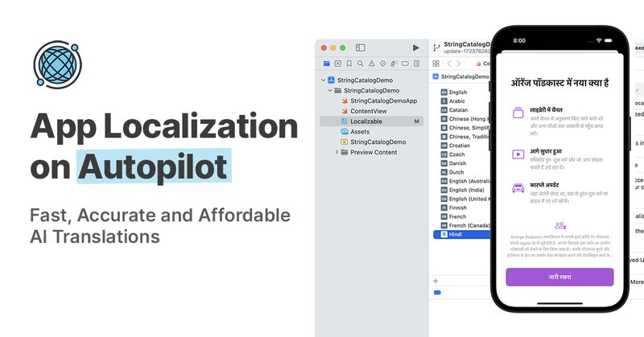Screen dimensions: 644x337
Task: Run the app with the play button
Action: 415,47
